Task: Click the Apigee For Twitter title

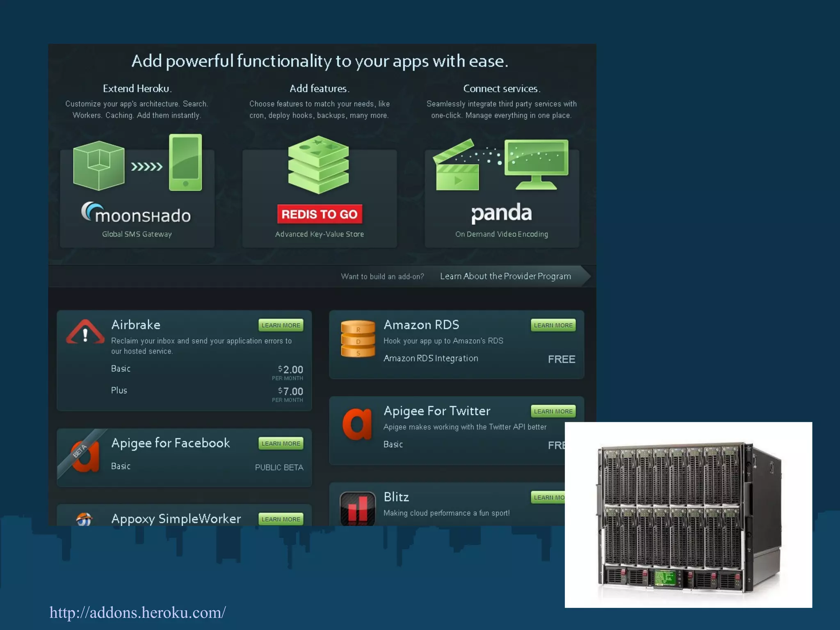Action: click(437, 411)
